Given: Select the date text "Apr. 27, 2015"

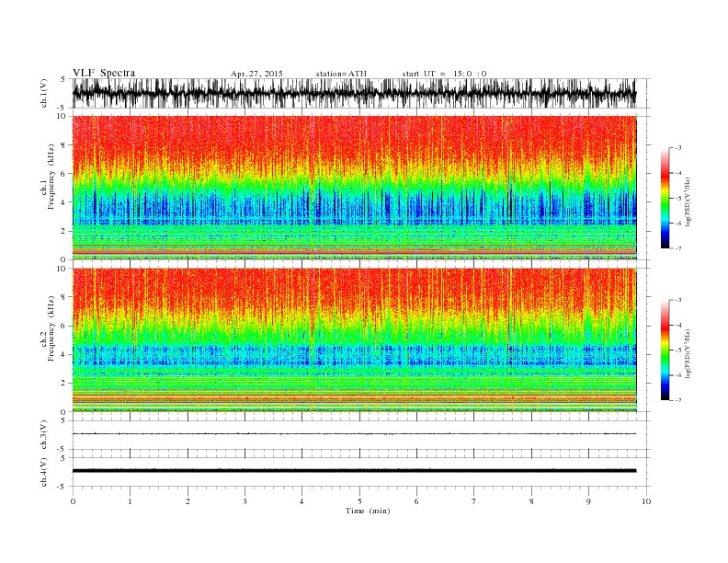Looking at the screenshot, I should (x=256, y=74).
